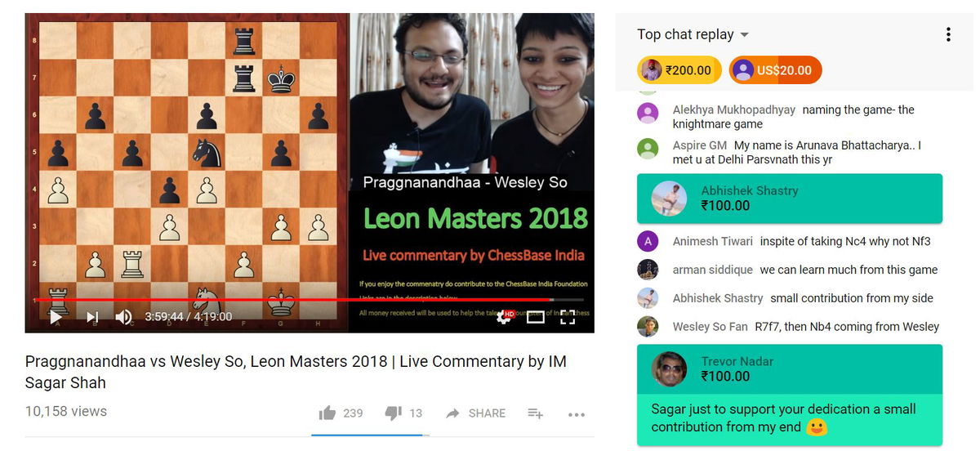Screen dimensions: 980x451
Task: Play the video
Action: tap(56, 317)
